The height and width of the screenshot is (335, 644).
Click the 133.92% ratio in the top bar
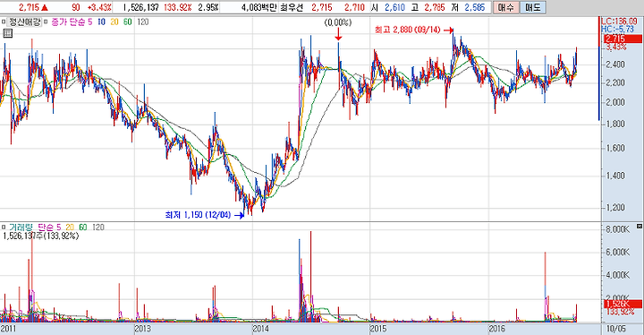177,8
